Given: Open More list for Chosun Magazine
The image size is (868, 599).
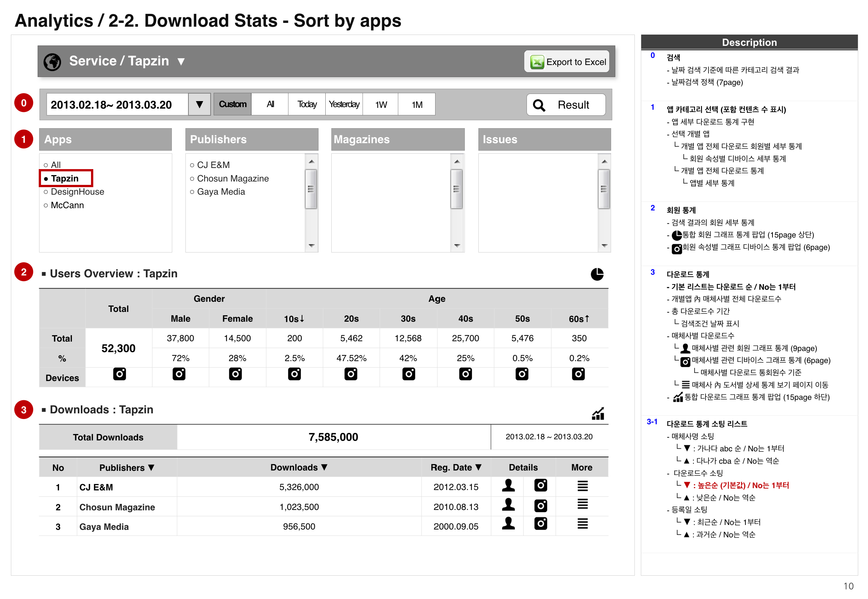Looking at the screenshot, I should coord(583,504).
